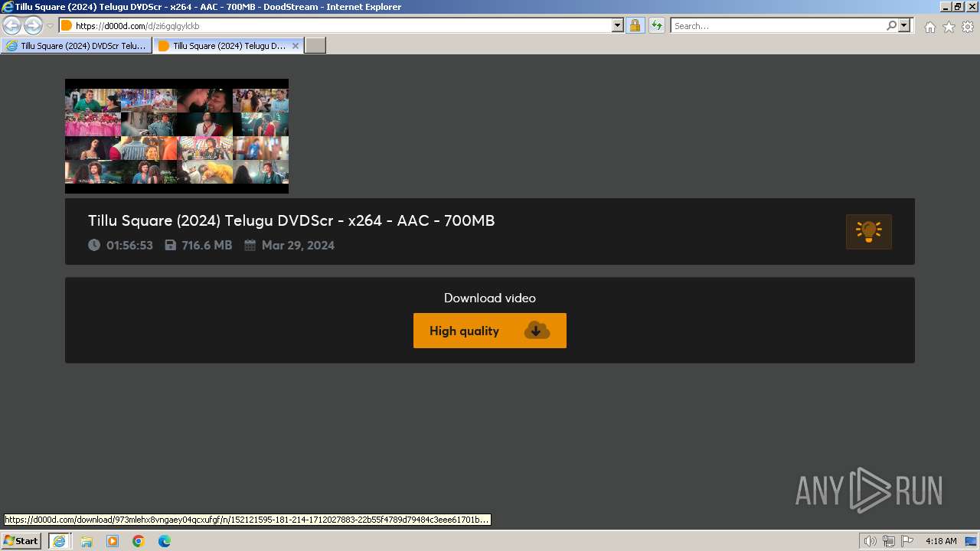The height and width of the screenshot is (551, 980).
Task: Click the network tray icon
Action: pyautogui.click(x=889, y=541)
